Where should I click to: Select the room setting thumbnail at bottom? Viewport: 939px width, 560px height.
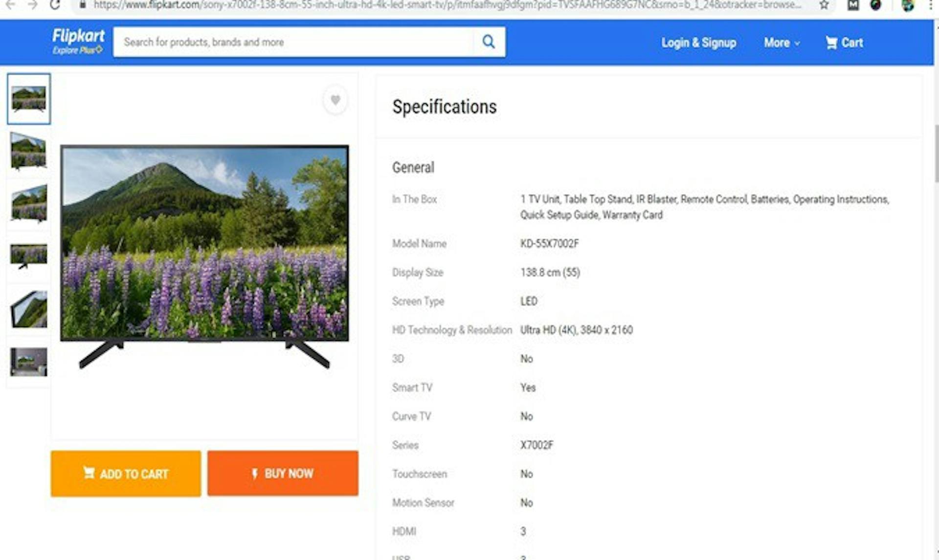coord(29,362)
